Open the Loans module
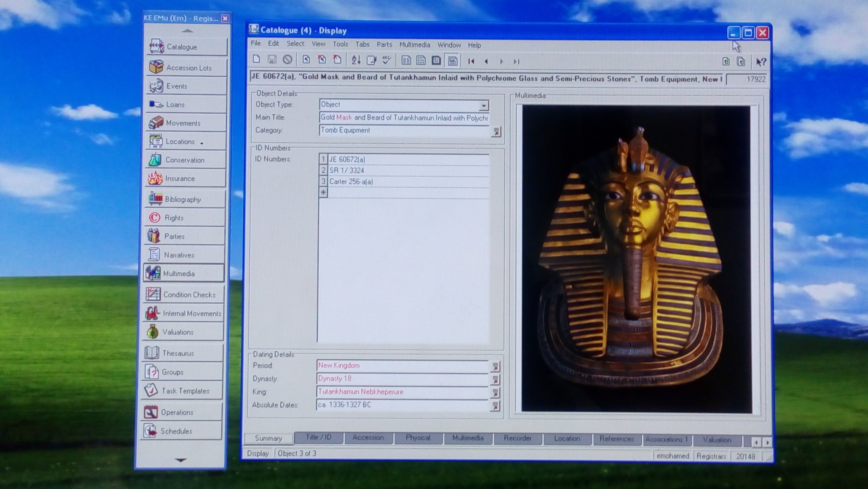 (x=186, y=104)
